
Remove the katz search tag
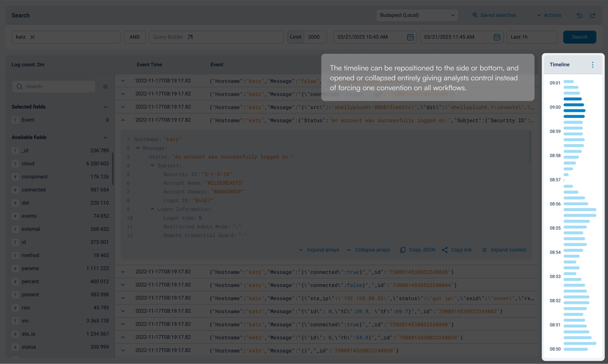click(x=32, y=37)
